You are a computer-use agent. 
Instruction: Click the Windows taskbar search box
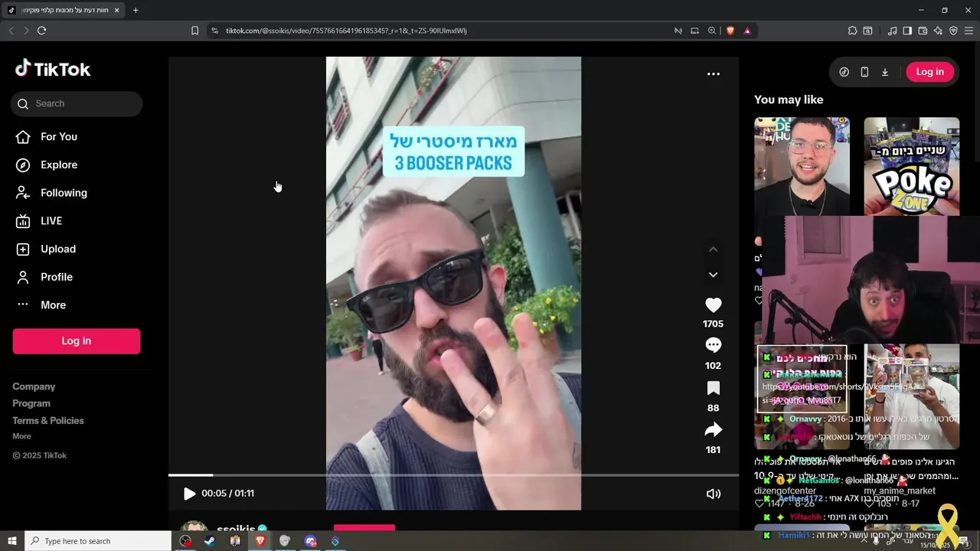[98, 541]
